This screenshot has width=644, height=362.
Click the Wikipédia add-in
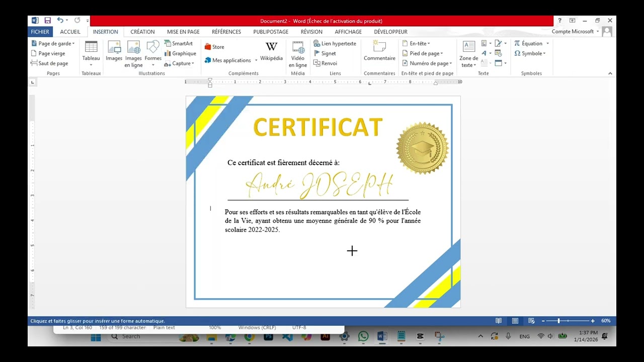pyautogui.click(x=271, y=51)
